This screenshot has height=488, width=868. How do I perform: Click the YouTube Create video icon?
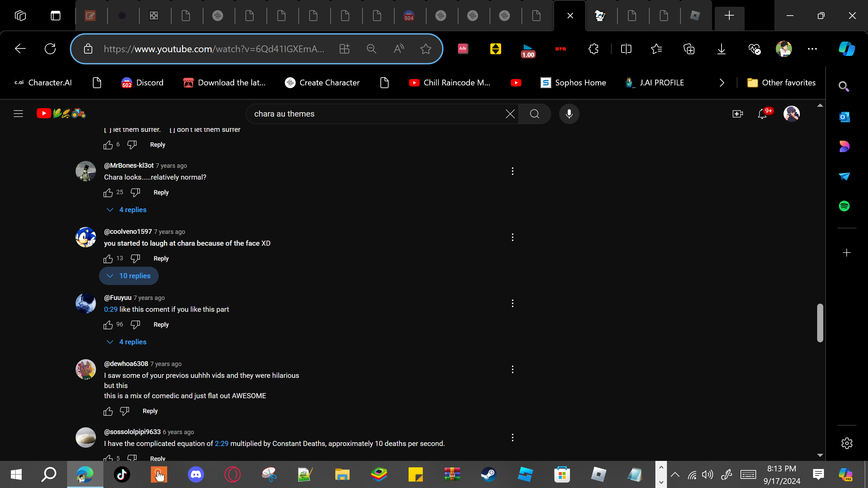click(x=737, y=114)
